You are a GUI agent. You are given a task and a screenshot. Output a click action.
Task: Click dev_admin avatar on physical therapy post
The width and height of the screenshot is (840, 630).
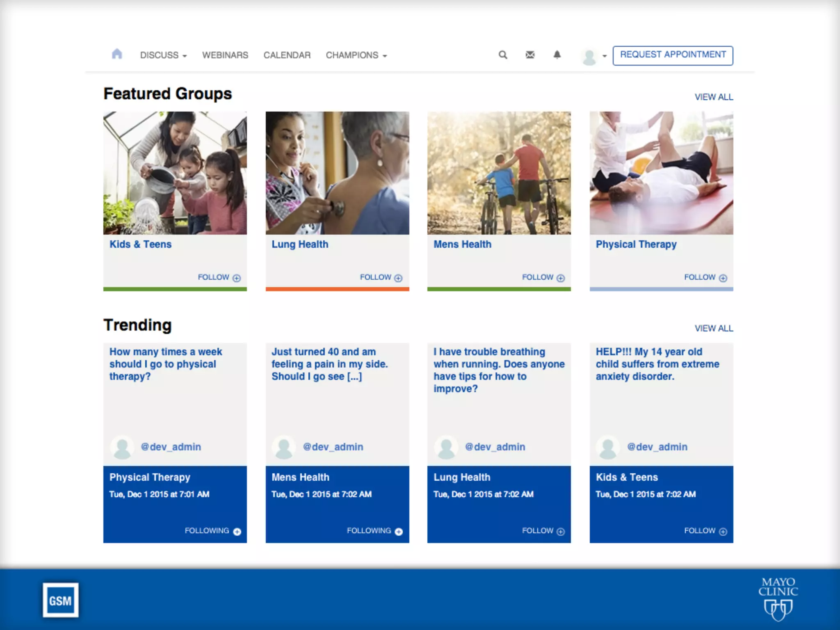click(x=122, y=447)
